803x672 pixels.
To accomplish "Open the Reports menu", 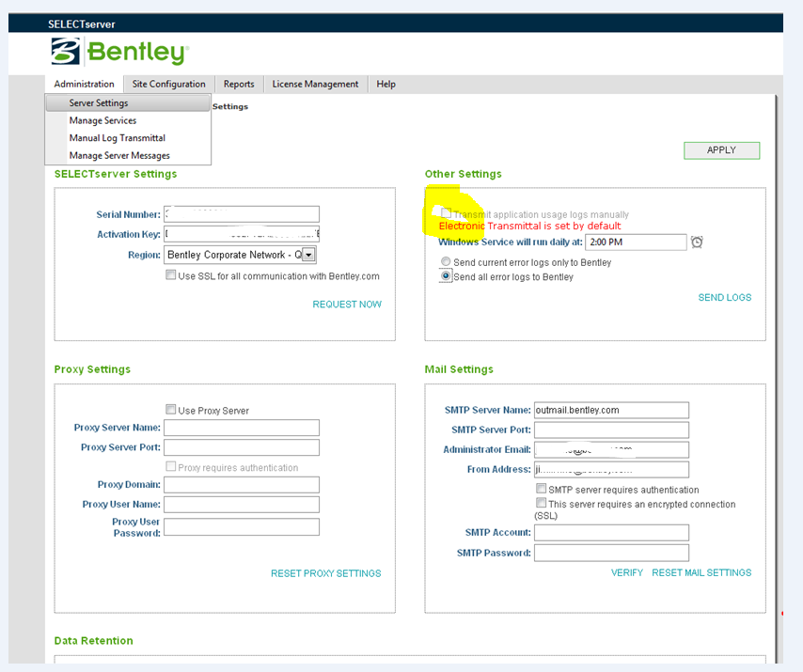I will coord(239,84).
